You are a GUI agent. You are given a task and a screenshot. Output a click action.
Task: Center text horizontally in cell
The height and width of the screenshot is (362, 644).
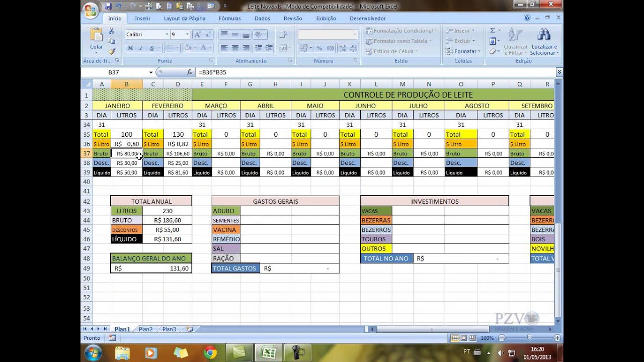click(x=235, y=48)
